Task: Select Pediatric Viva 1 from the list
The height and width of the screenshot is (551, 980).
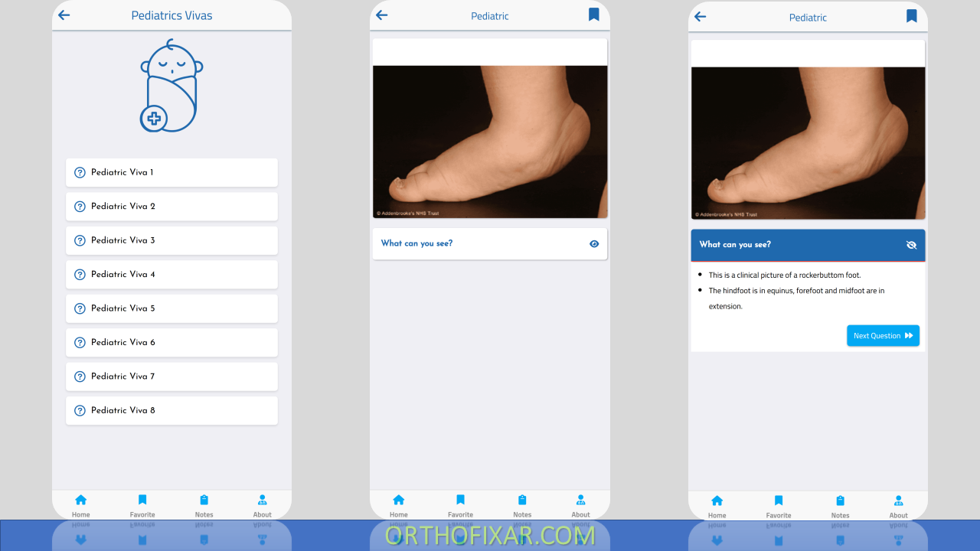Action: coord(171,172)
